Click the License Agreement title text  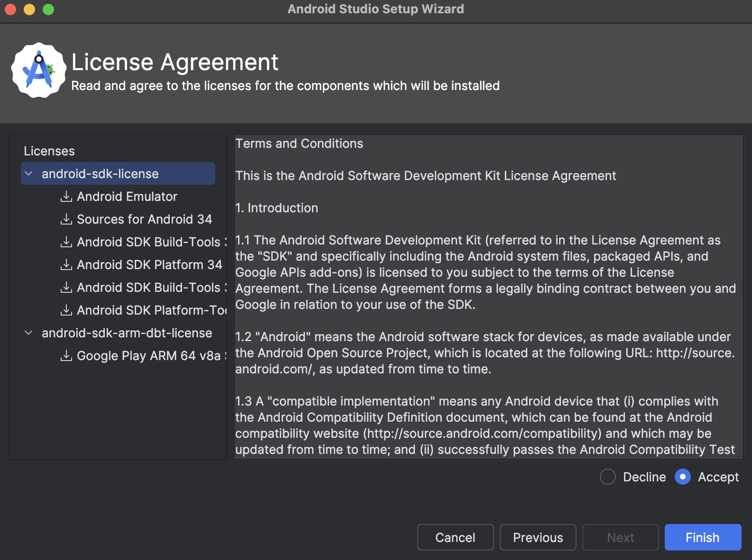pos(175,62)
